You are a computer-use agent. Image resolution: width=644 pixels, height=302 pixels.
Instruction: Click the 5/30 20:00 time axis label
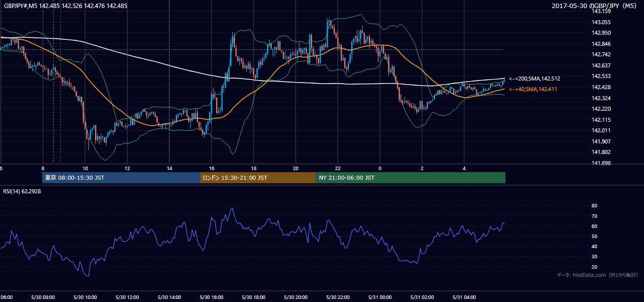click(296, 297)
